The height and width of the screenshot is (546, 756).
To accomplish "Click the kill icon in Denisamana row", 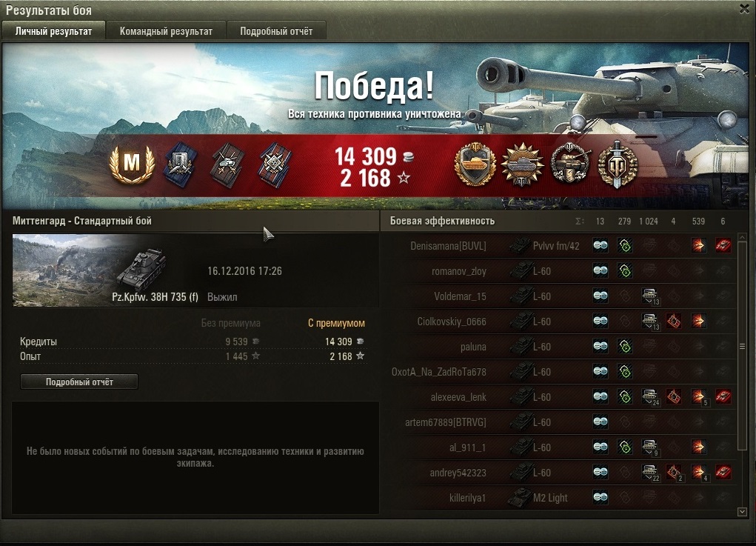I will tap(723, 245).
